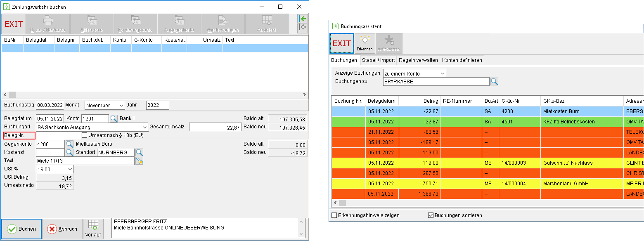This screenshot has width=644, height=241.
Task: Switch to Stapel / Import tab
Action: [378, 60]
